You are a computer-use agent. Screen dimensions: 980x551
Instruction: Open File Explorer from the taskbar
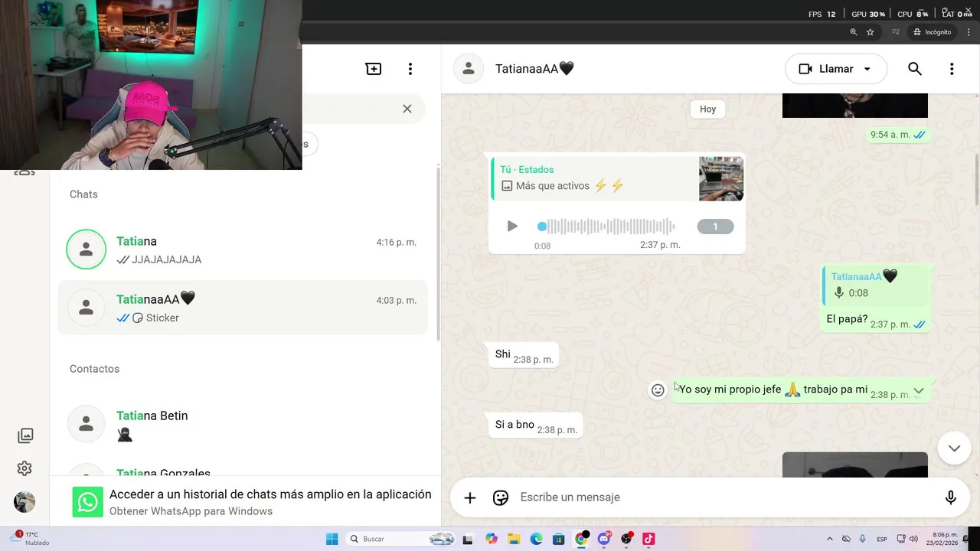(x=514, y=539)
